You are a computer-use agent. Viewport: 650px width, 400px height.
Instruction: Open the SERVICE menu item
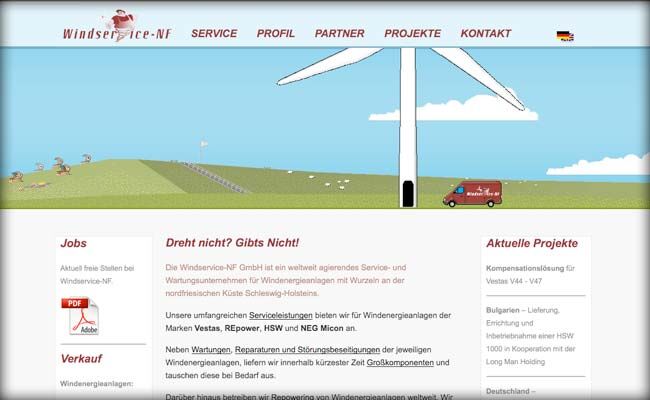[x=214, y=33]
